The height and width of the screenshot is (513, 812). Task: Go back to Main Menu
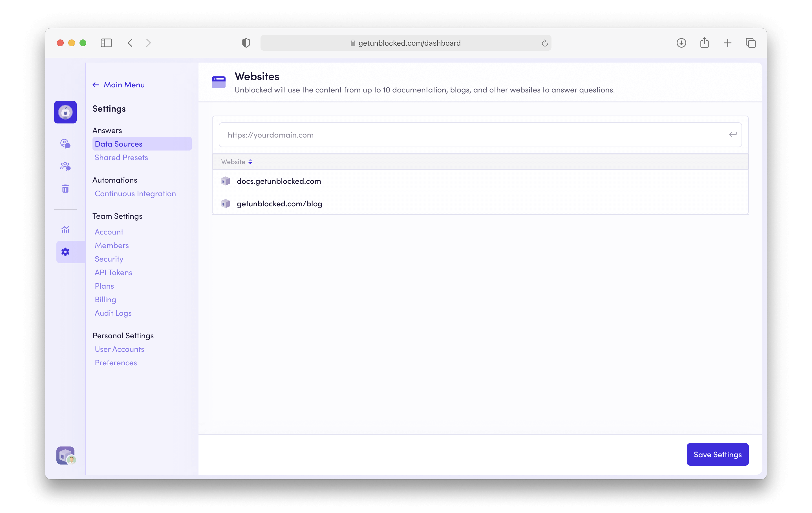coord(119,85)
